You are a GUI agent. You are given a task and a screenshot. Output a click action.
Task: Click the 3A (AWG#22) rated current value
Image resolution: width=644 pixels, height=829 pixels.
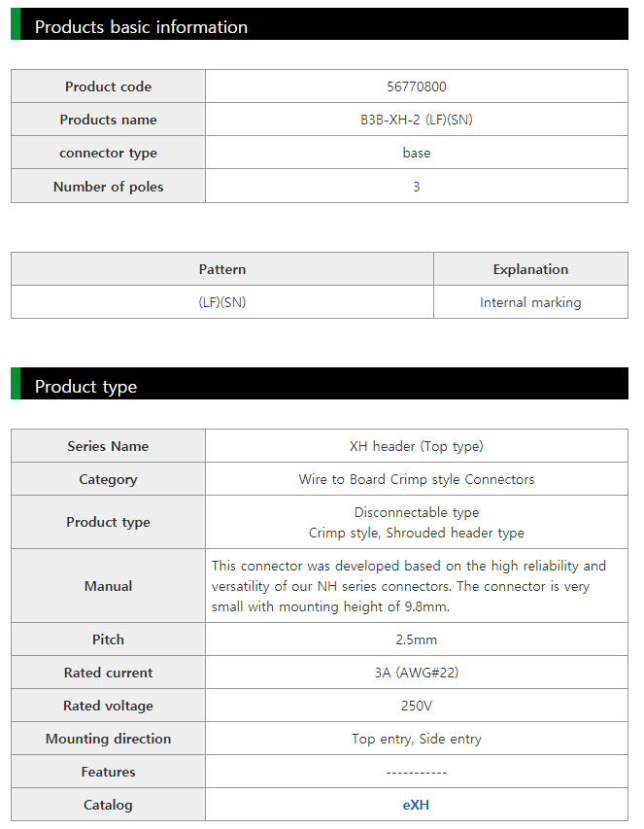point(416,673)
